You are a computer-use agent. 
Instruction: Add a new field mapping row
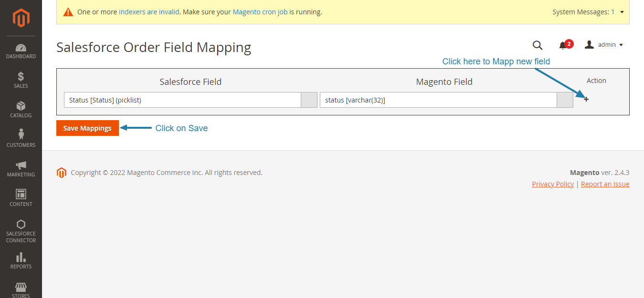click(x=586, y=99)
